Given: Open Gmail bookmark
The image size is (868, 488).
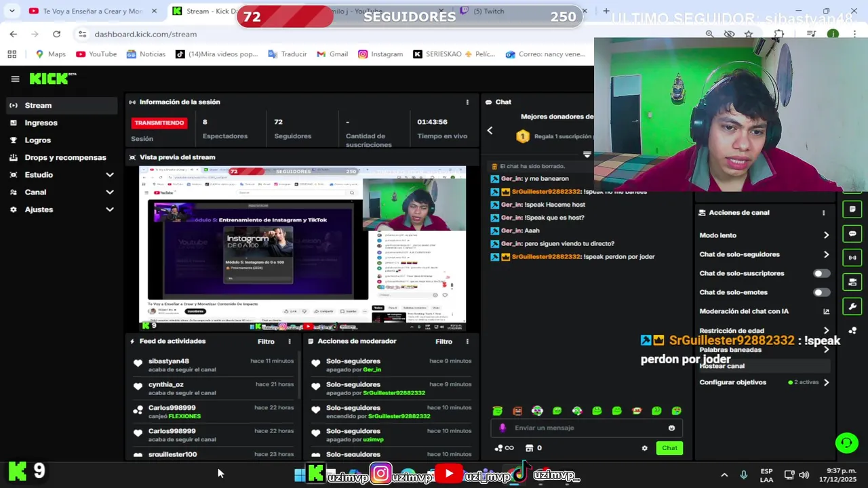Looking at the screenshot, I should pos(332,54).
